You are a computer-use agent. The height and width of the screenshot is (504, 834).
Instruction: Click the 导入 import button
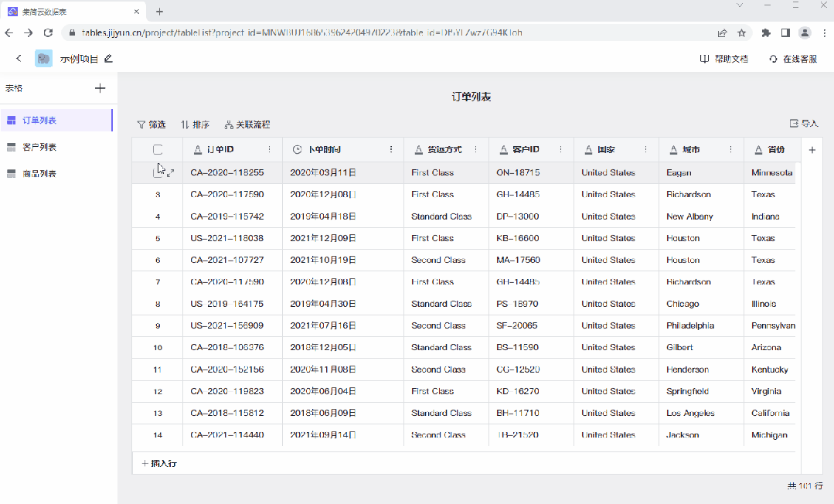(804, 124)
